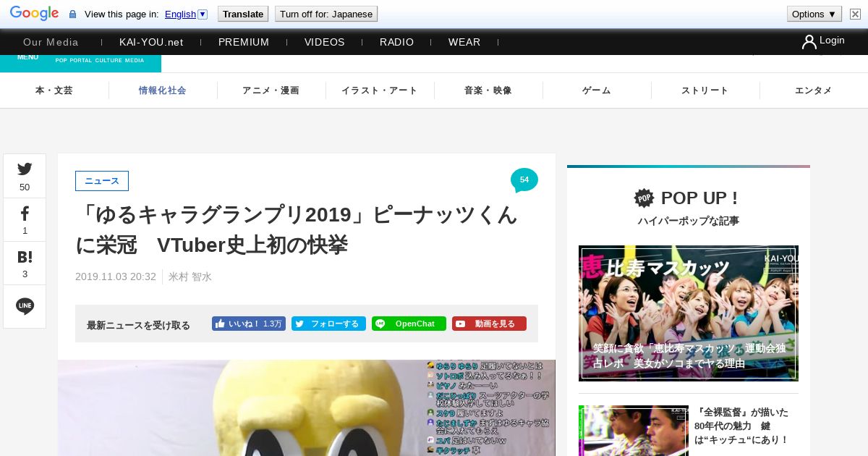
Task: Open the VIDEOS nav item
Action: pyautogui.click(x=325, y=42)
